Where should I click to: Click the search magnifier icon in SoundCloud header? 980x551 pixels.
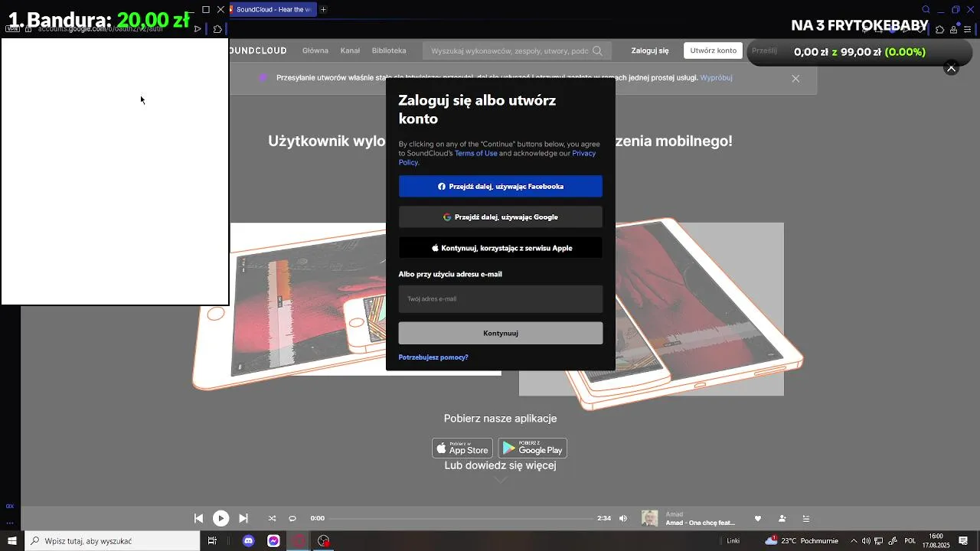pyautogui.click(x=598, y=51)
